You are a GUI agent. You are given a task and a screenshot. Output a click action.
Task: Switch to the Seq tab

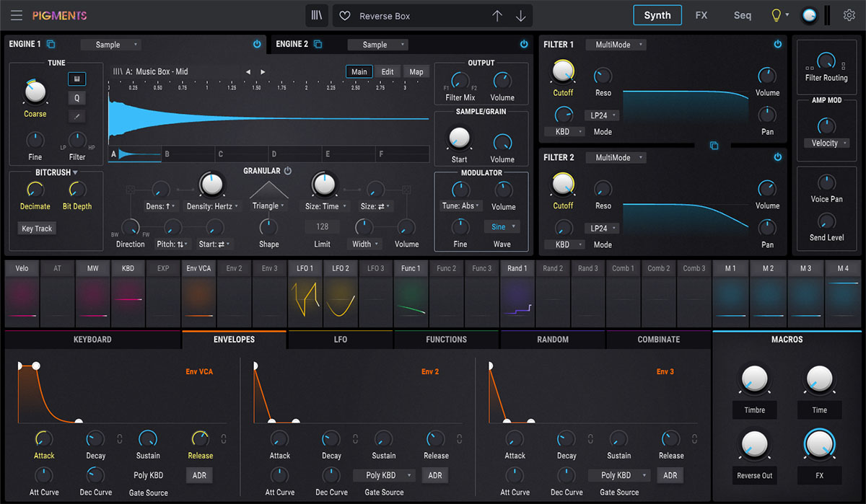(x=743, y=15)
